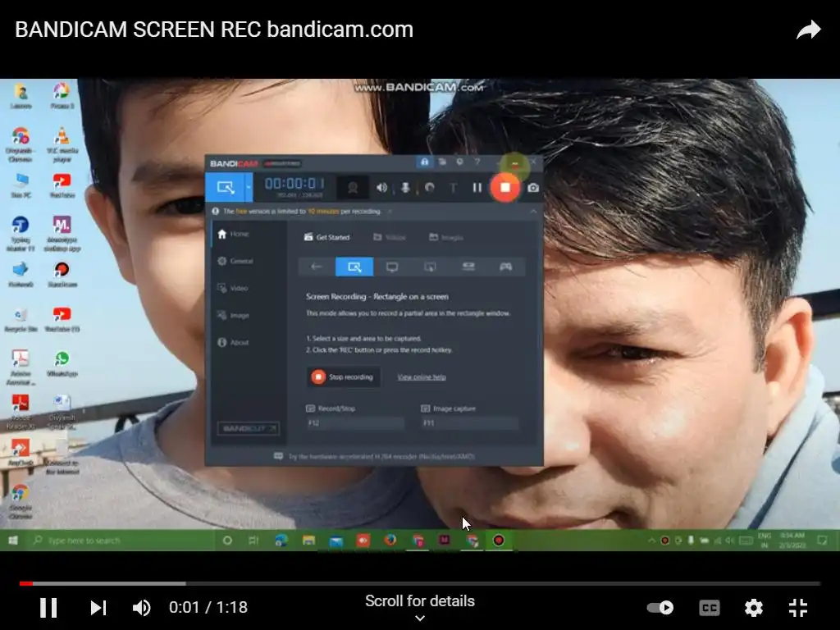Toggle Bandicam webcam overlay icon
840x630 pixels.
click(353, 188)
